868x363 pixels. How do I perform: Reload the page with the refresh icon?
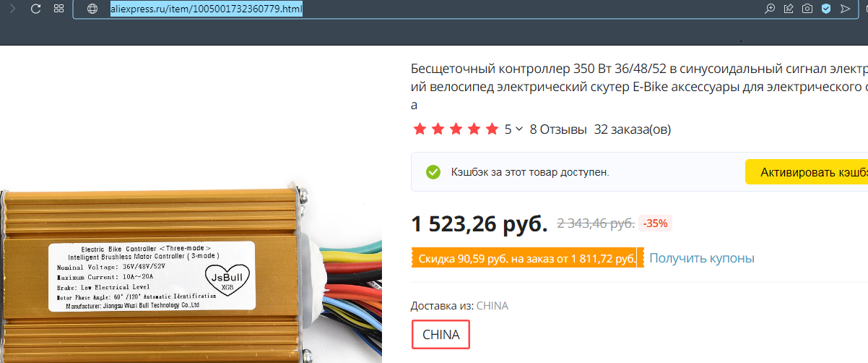pyautogui.click(x=35, y=9)
